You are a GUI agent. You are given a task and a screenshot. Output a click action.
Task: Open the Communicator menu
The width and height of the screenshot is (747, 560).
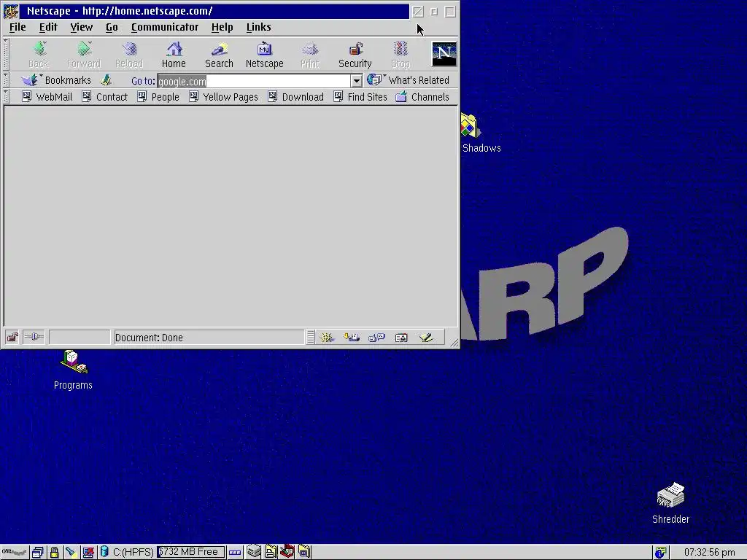pos(165,27)
